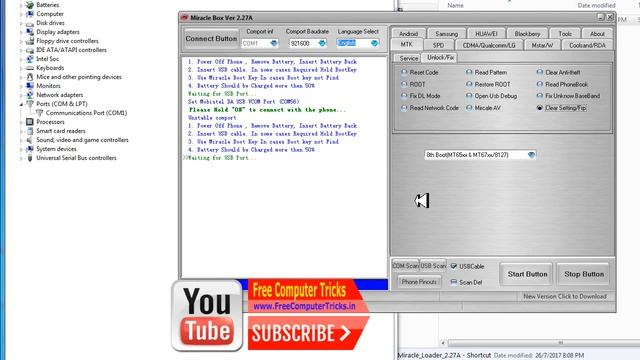
Task: Click the Name column header in Explorer
Action: 455,5
